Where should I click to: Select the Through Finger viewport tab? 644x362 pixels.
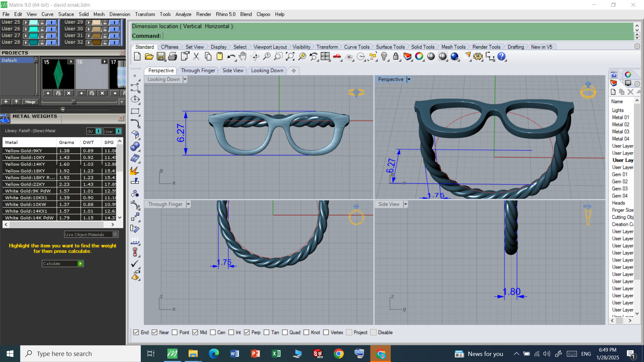pyautogui.click(x=198, y=70)
